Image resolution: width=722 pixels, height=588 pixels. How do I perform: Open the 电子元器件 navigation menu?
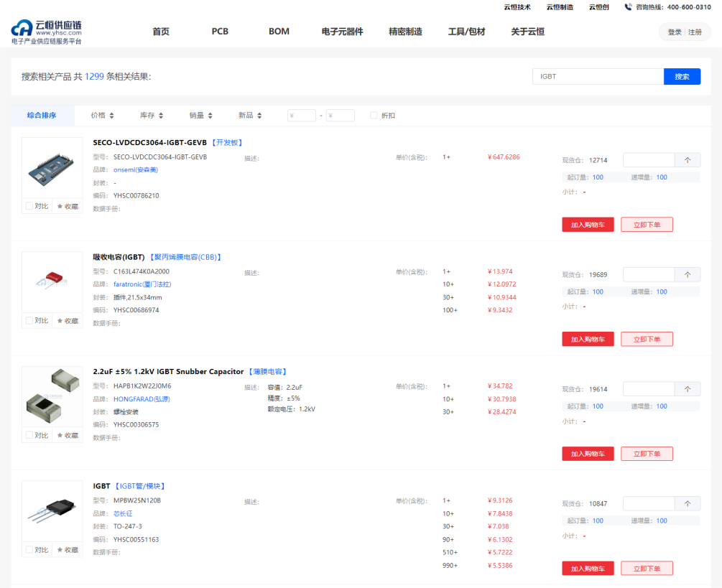(342, 32)
